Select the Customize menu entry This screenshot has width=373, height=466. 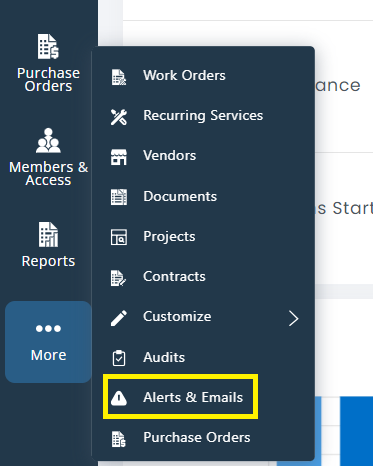(x=203, y=317)
